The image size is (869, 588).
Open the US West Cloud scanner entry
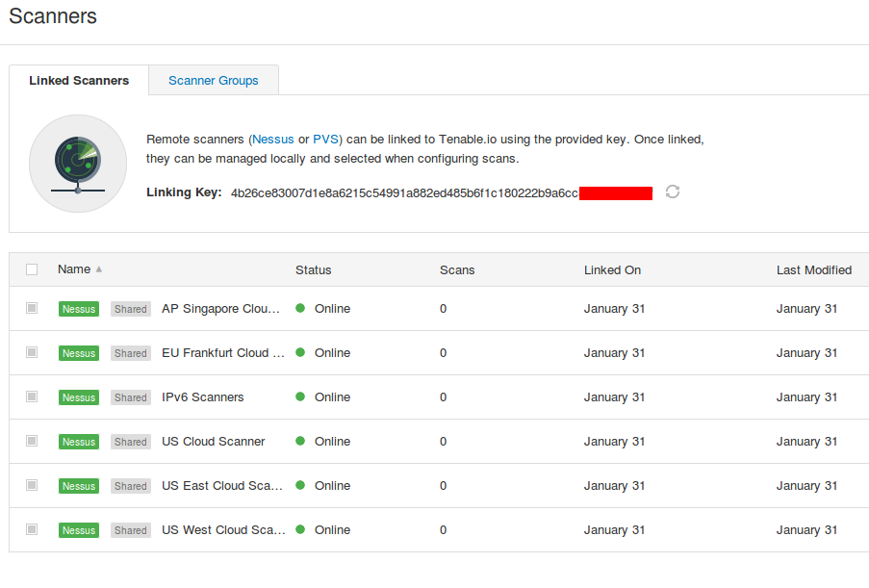(223, 530)
